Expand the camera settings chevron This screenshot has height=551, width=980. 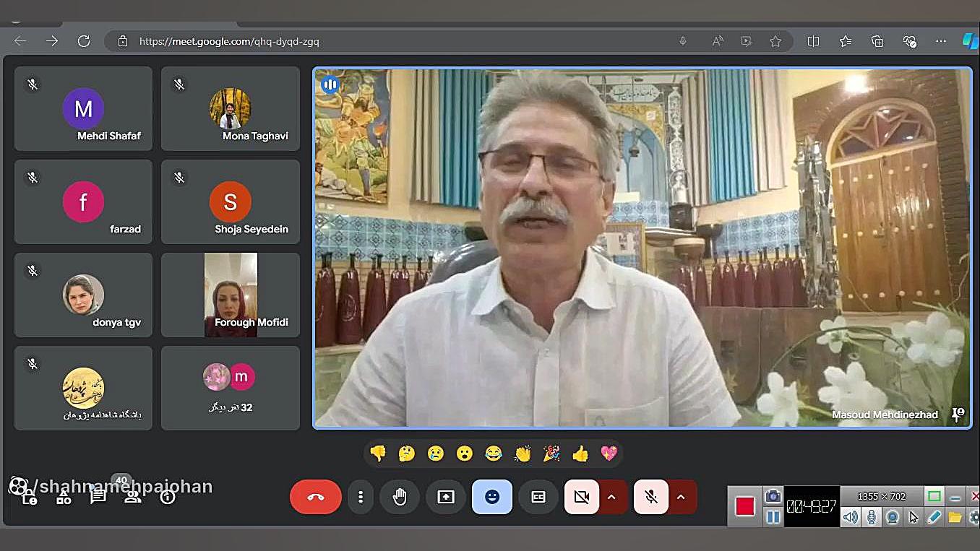(612, 497)
